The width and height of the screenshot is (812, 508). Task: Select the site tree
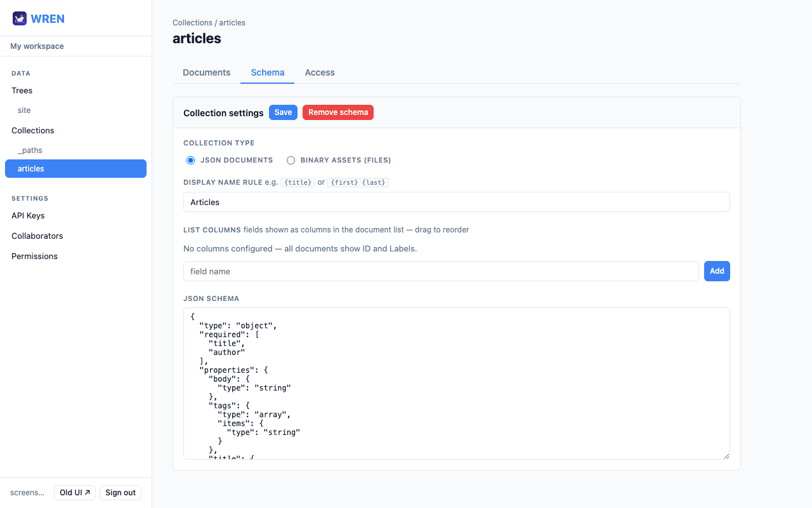(24, 110)
